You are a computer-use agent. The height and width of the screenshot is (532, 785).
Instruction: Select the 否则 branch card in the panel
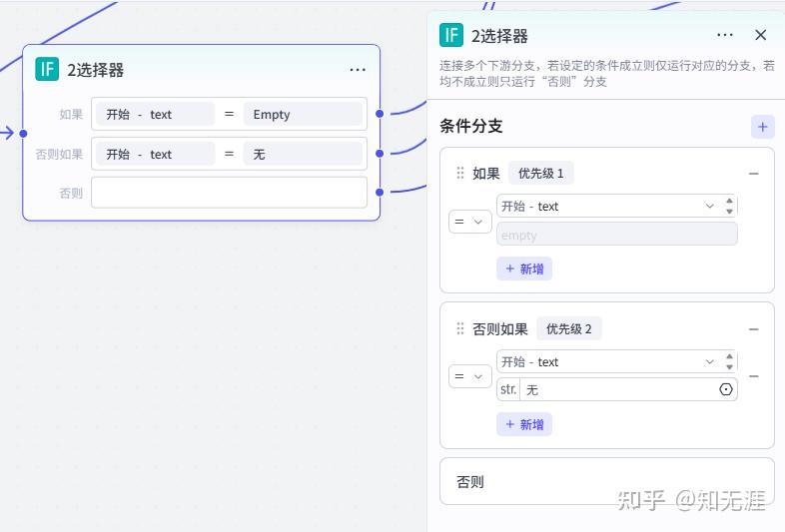[x=607, y=481]
